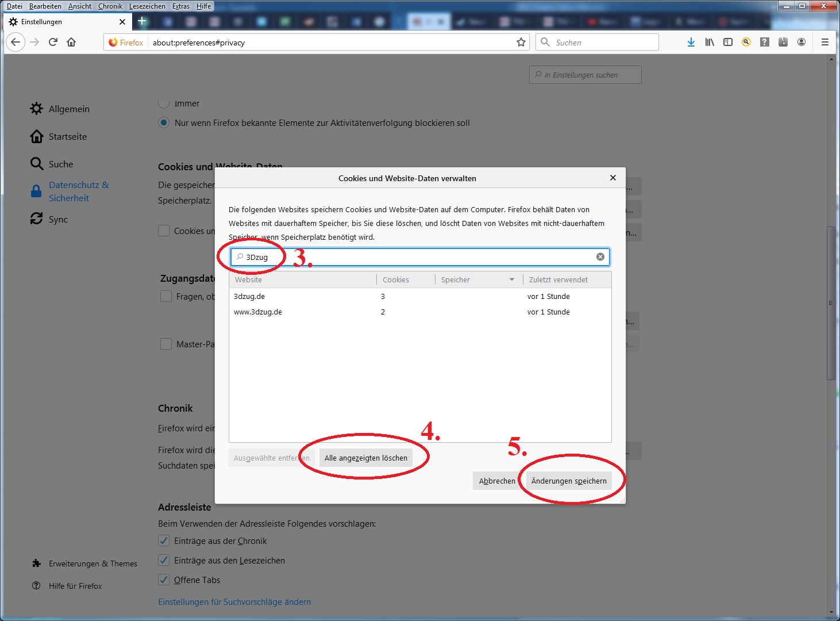Open the Firefox home page button
The image size is (840, 621).
point(71,42)
